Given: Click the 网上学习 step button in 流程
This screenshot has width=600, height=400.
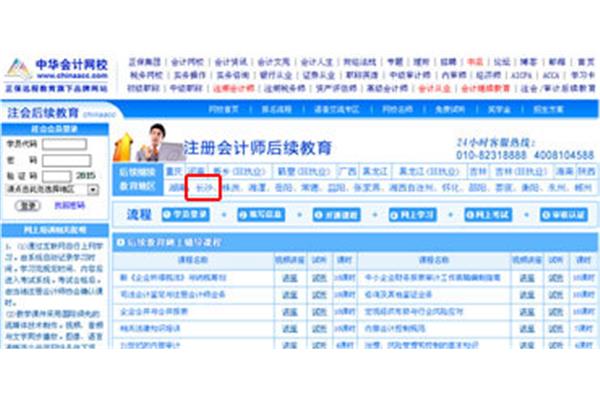Looking at the screenshot, I should click(x=412, y=214).
